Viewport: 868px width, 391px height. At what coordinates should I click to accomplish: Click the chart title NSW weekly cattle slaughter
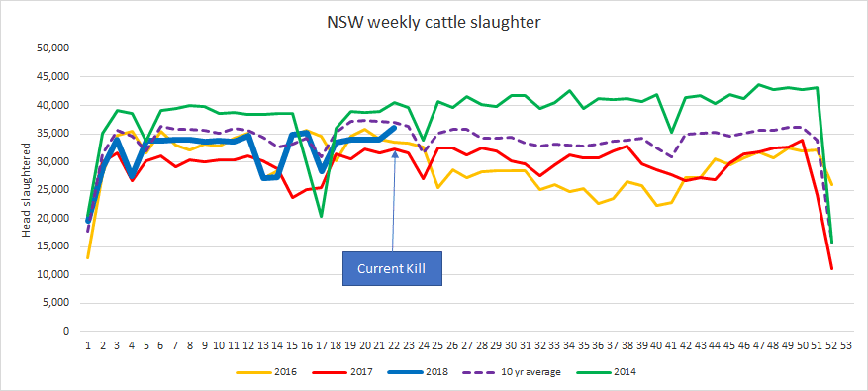click(x=434, y=23)
